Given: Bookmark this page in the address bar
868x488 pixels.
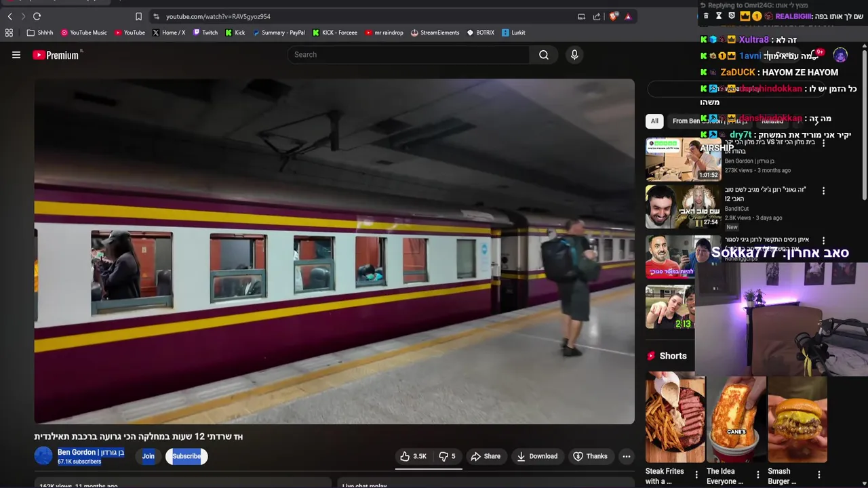Looking at the screenshot, I should tap(138, 16).
